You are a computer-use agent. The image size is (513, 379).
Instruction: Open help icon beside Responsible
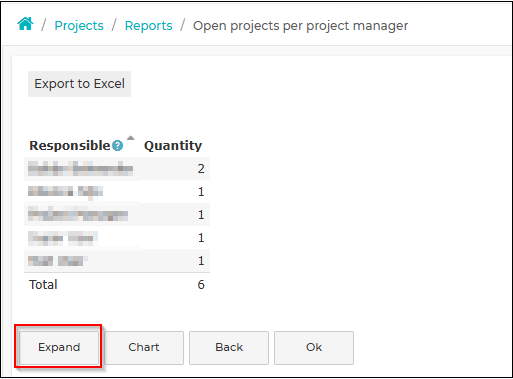point(117,146)
